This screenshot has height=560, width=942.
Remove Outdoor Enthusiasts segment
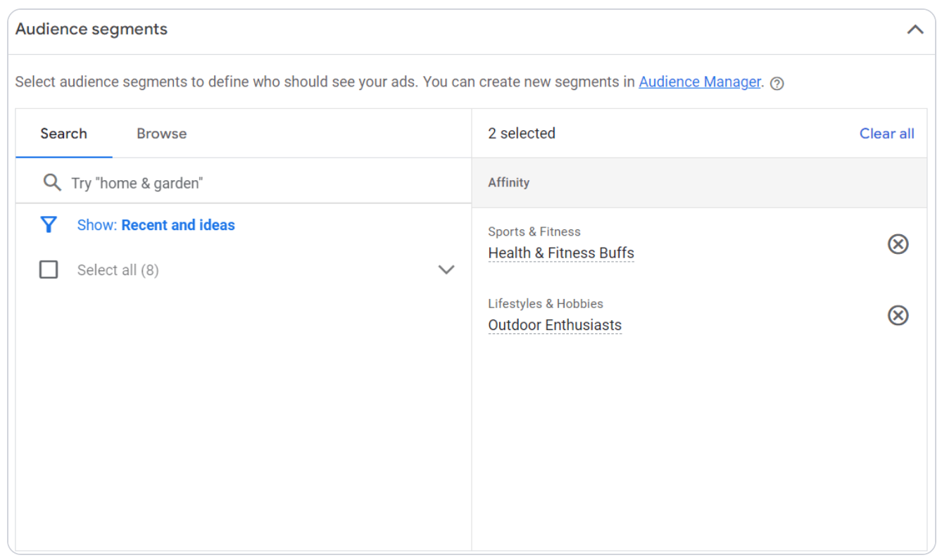click(898, 315)
